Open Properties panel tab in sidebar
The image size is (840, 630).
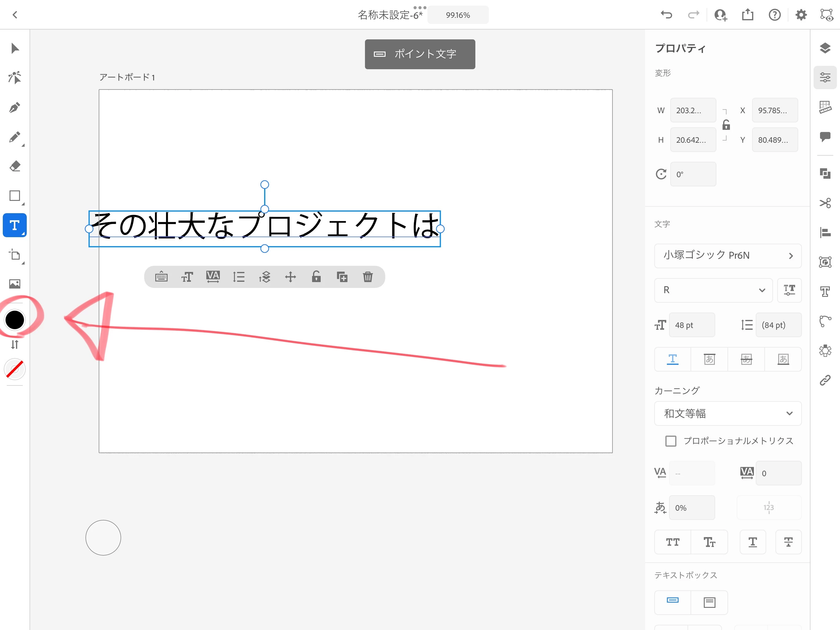click(825, 78)
